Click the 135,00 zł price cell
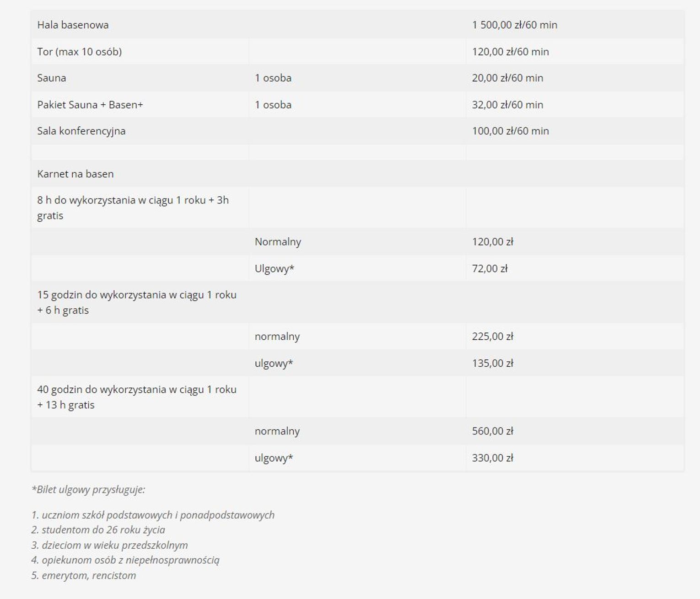The width and height of the screenshot is (700, 599). tap(492, 363)
